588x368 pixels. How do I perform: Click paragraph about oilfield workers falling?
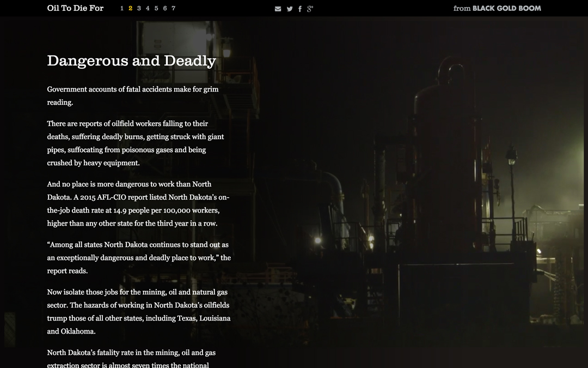136,143
